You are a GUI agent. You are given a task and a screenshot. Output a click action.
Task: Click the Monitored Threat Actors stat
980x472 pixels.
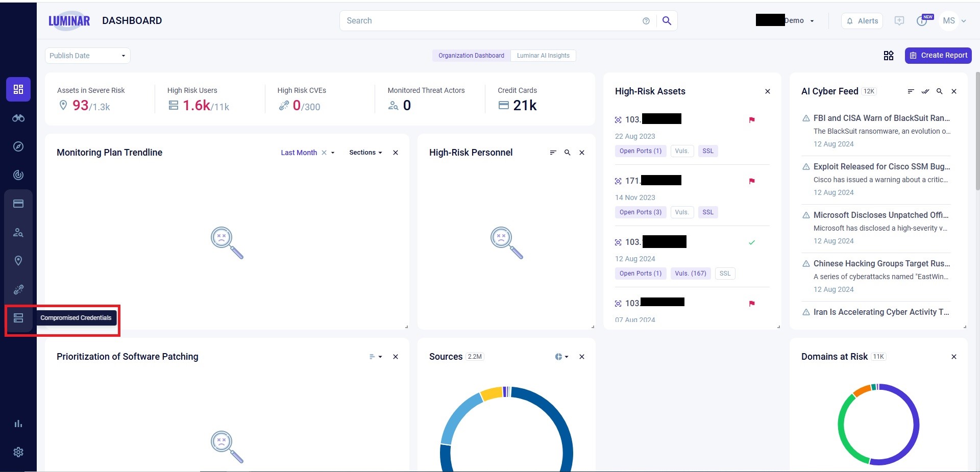pos(426,99)
